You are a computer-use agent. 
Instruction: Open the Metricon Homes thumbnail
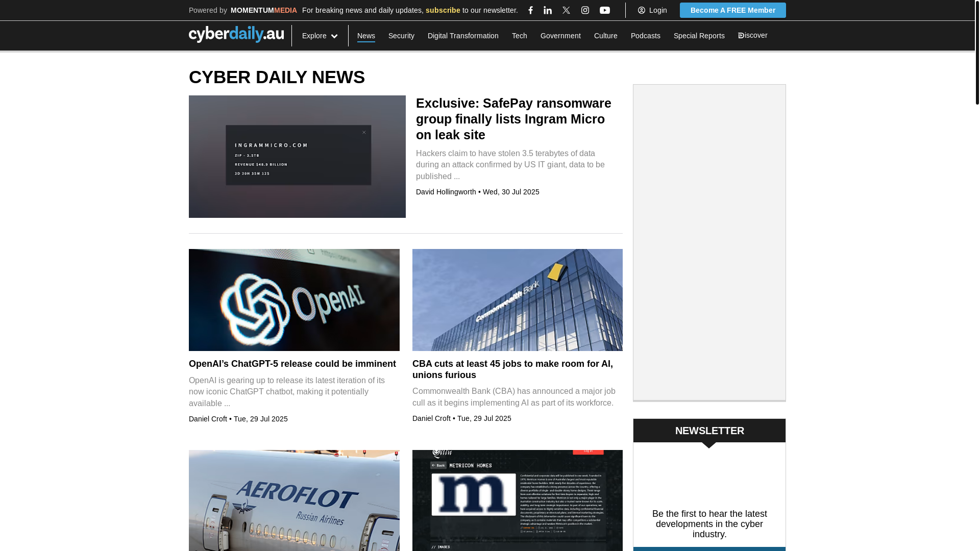[x=518, y=500]
